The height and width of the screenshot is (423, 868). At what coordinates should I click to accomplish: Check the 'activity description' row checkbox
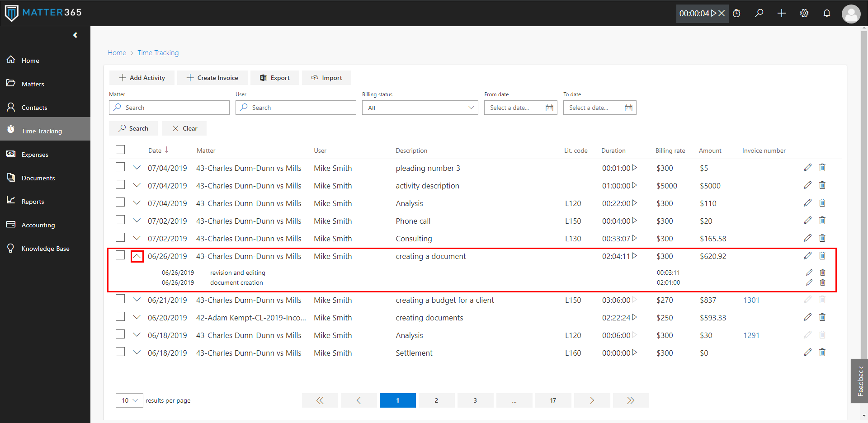click(120, 185)
